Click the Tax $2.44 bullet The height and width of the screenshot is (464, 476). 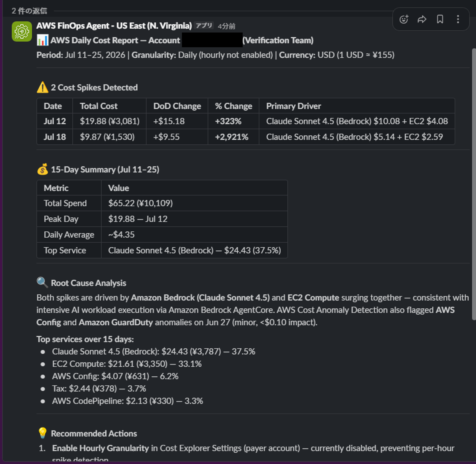click(x=99, y=388)
